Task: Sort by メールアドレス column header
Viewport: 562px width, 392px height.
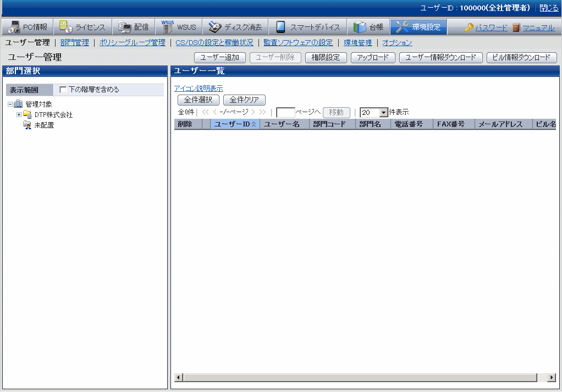Action: point(504,124)
